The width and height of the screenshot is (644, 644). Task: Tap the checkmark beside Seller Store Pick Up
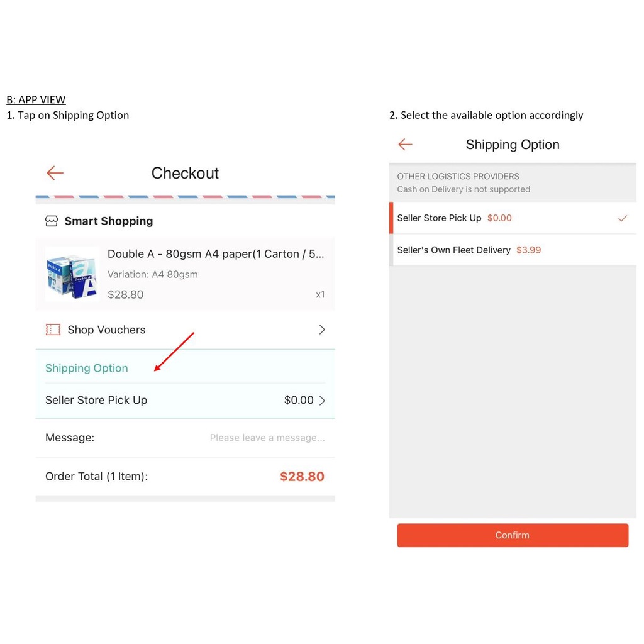623,218
